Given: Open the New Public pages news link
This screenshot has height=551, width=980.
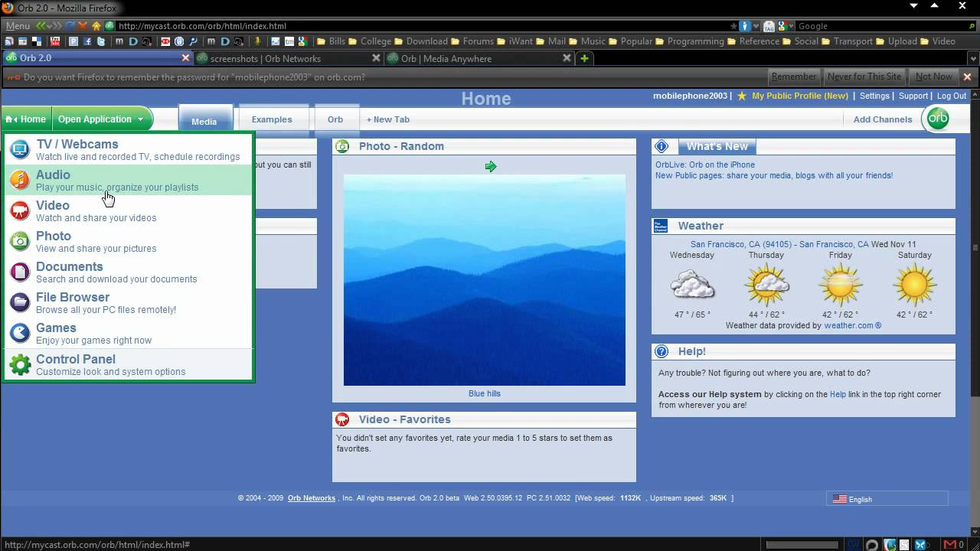Looking at the screenshot, I should [774, 175].
